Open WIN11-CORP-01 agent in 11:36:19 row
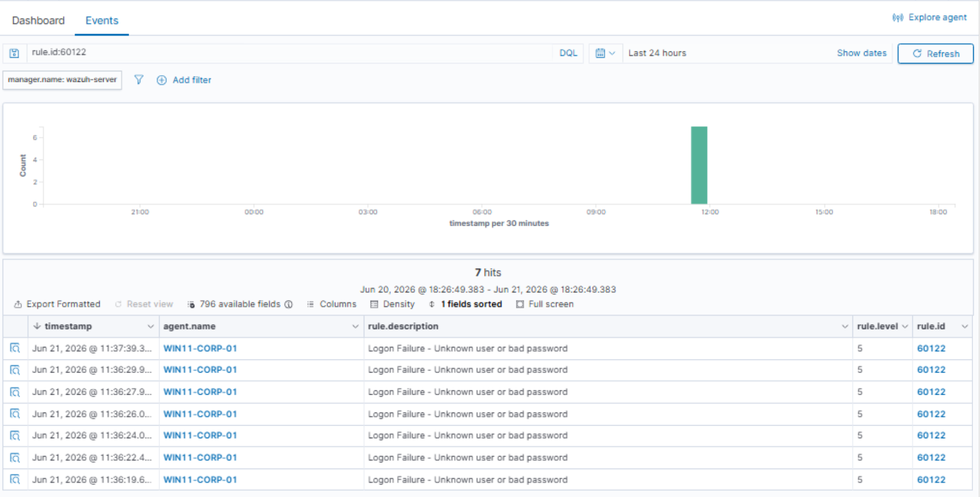 pos(200,480)
